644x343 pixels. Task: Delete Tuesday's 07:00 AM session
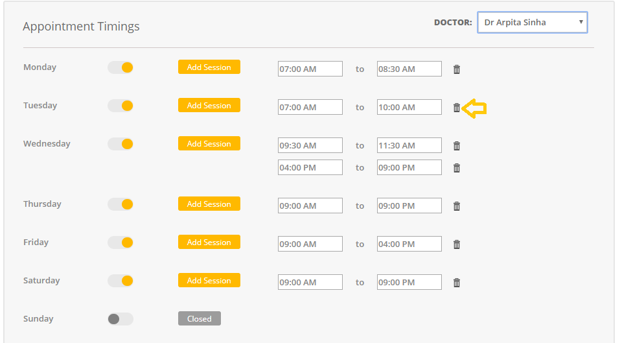456,108
